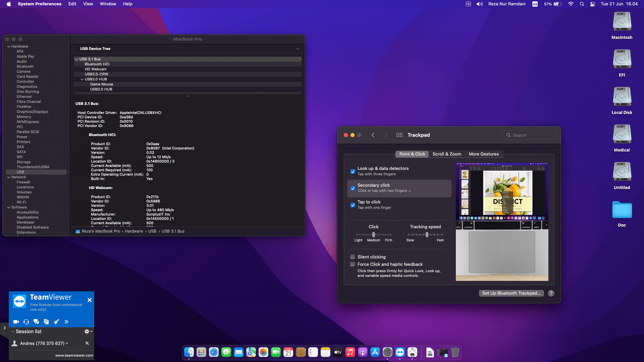This screenshot has width=644, height=362.
Task: Open TeamViewer file box icon
Action: 46,322
